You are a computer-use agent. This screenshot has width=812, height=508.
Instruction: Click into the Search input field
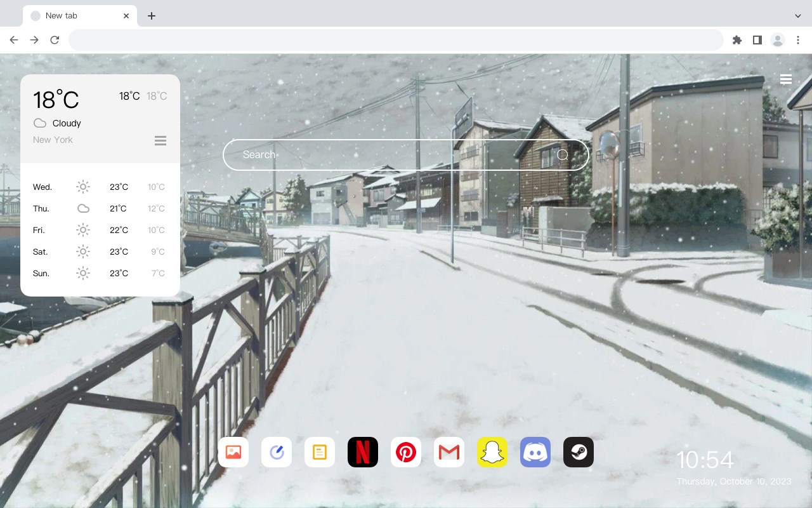406,155
